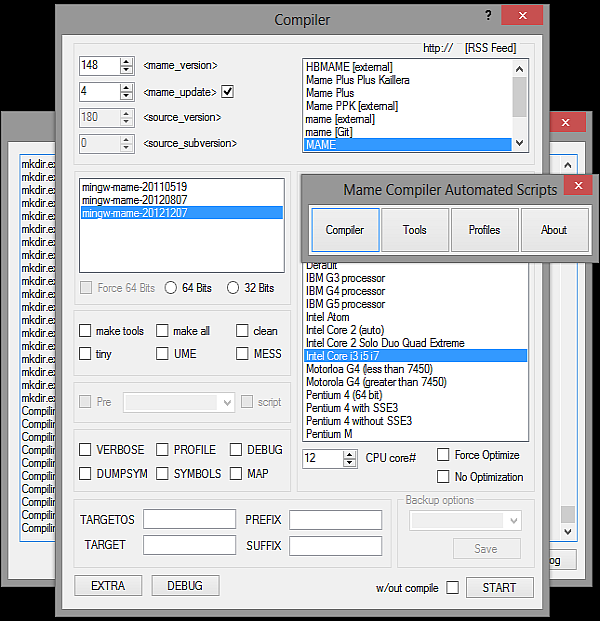Click scroll up arrow in background log window
Viewport: 600px width, 621px height.
568,165
